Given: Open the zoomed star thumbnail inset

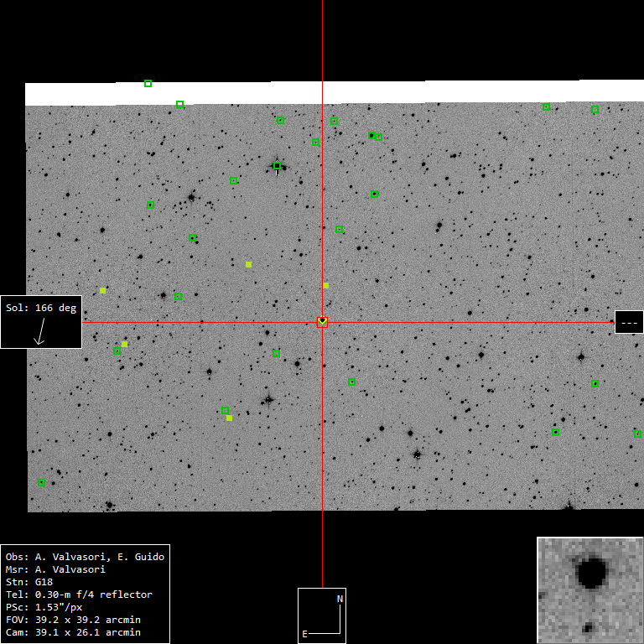Looking at the screenshot, I should [x=589, y=589].
